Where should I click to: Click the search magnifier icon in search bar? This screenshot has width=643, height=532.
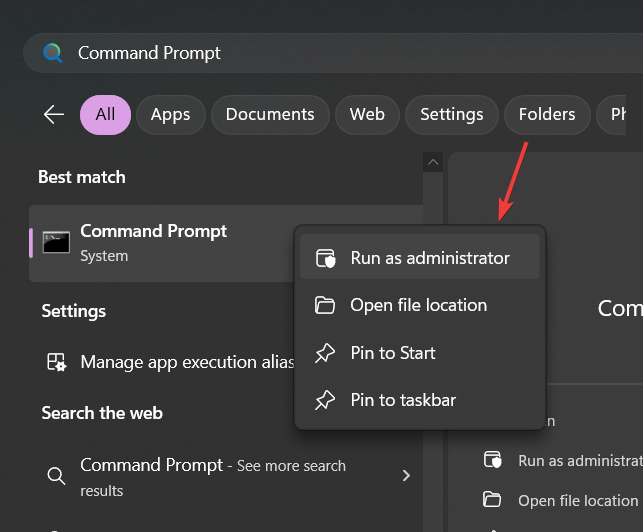[53, 53]
